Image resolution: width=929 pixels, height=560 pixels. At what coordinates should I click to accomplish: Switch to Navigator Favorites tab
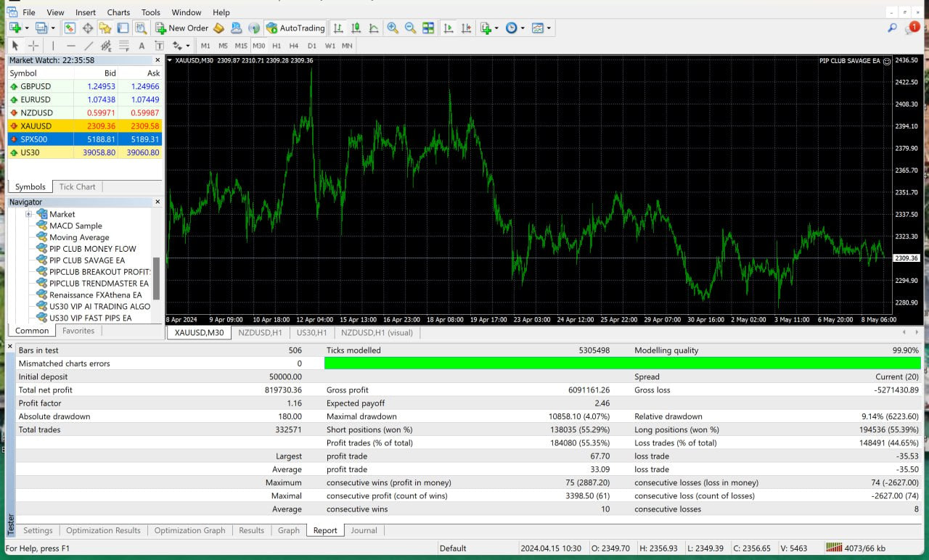(x=78, y=331)
